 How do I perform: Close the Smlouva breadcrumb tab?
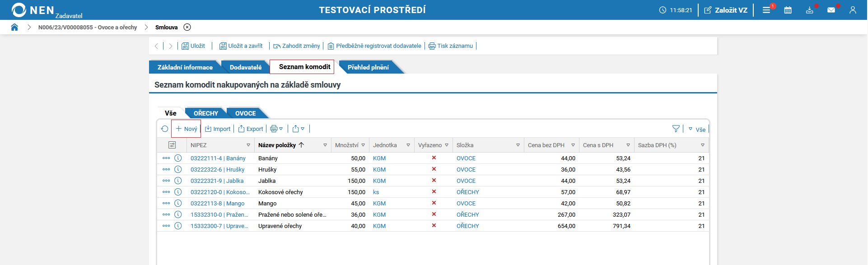point(187,27)
